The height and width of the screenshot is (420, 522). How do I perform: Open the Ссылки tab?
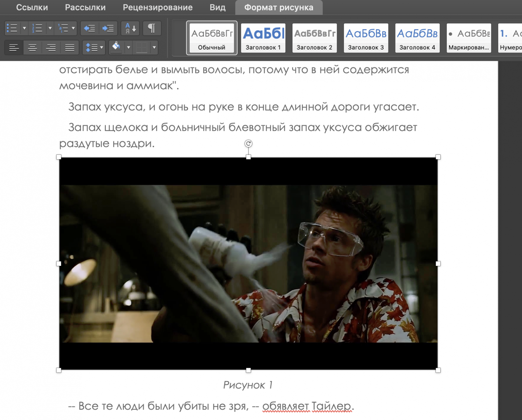pos(32,7)
